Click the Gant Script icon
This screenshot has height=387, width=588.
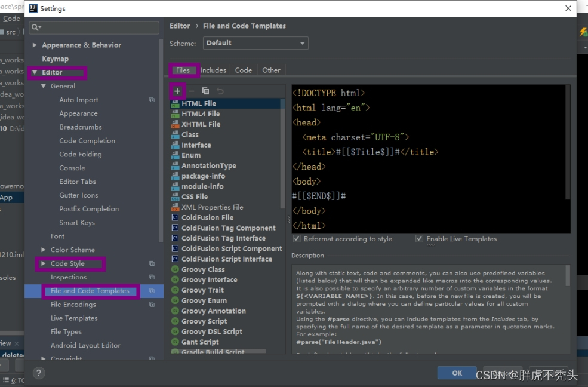[175, 342]
